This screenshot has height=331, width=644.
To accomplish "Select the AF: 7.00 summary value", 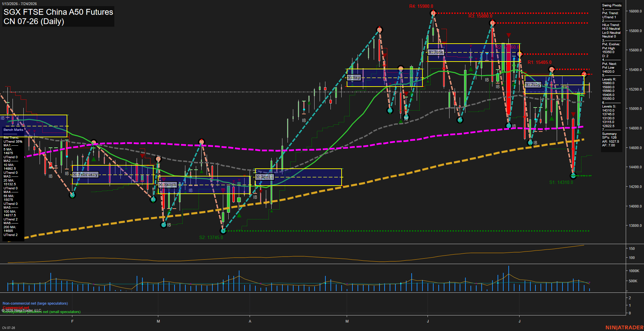I will (608, 145).
